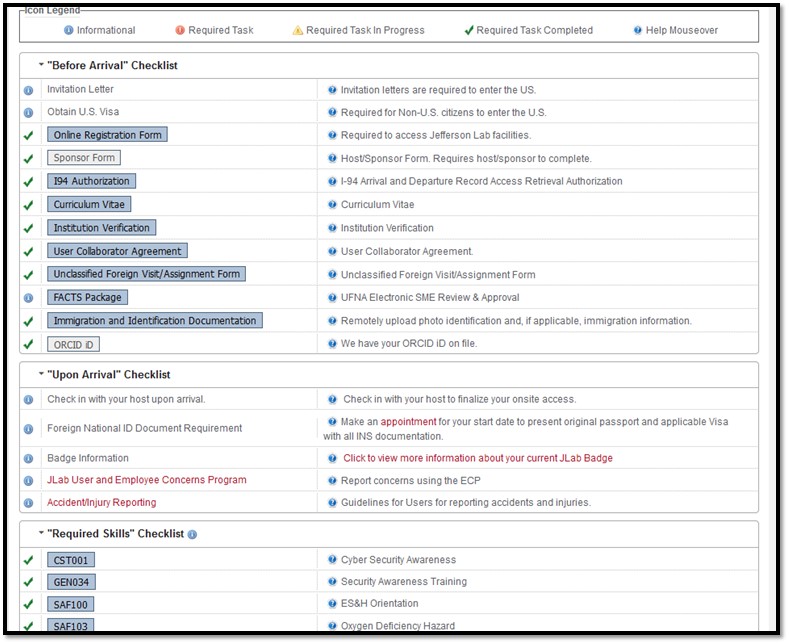Screen dimensions: 789x644
Task: Click "Report concerns using the ECP" text
Action: 411,480
